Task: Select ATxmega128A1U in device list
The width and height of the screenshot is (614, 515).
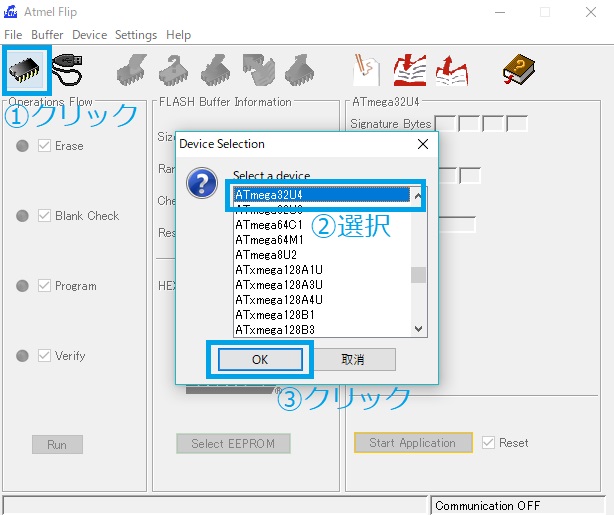Action: click(x=322, y=269)
